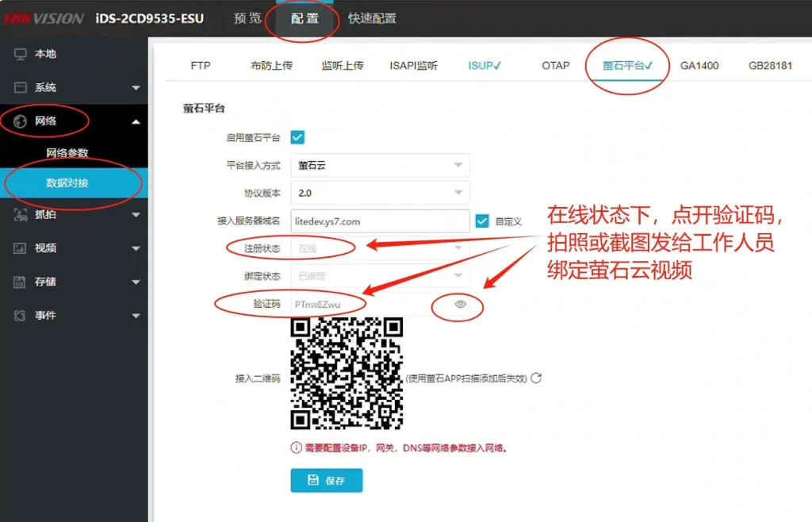812x522 pixels.
Task: Open the 预览 menu item
Action: [x=246, y=18]
